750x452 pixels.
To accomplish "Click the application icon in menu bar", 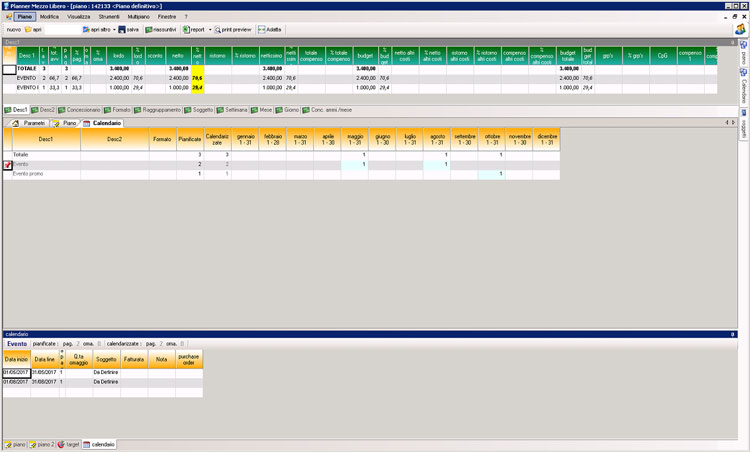I will [9, 17].
